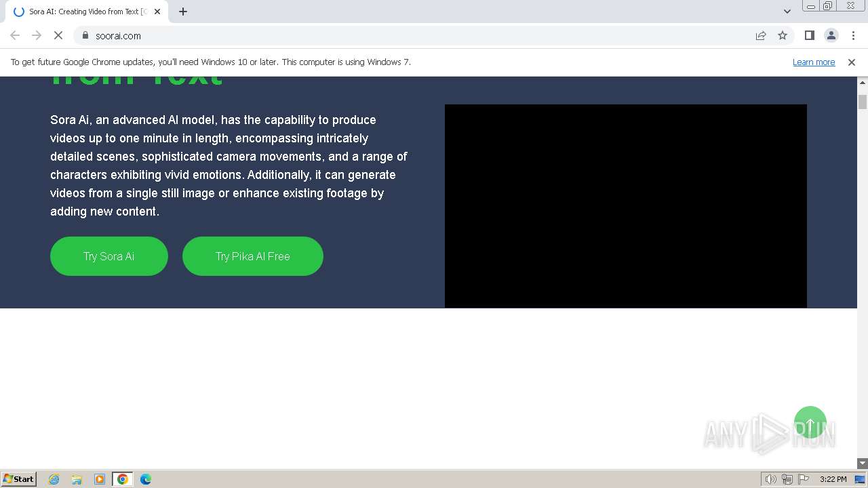Image resolution: width=868 pixels, height=488 pixels.
Task: Toggle the browser side panel
Action: (809, 35)
